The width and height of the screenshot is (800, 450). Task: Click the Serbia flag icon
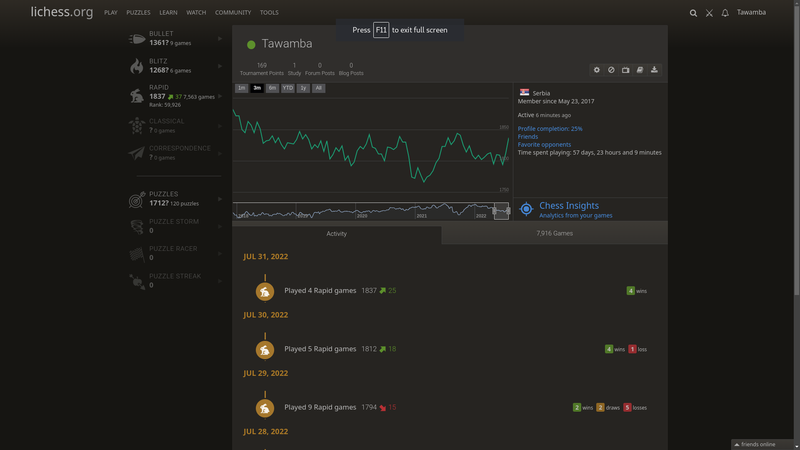(x=524, y=92)
